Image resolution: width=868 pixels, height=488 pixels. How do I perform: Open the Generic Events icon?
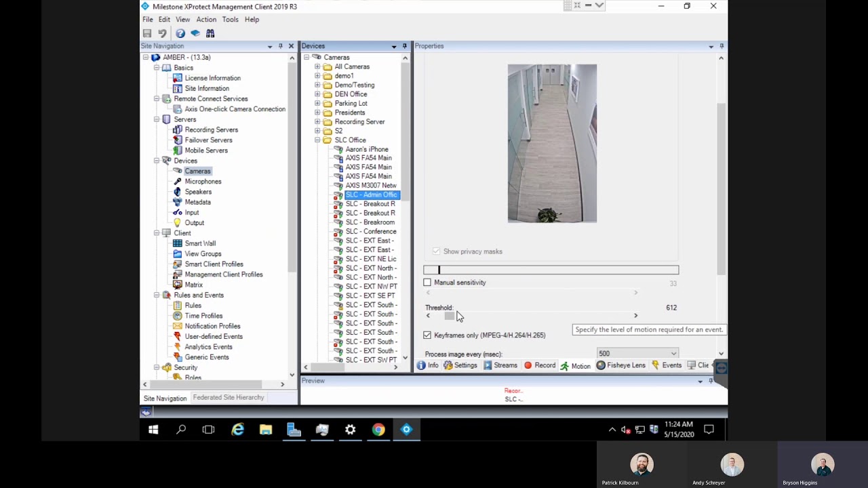tap(178, 357)
